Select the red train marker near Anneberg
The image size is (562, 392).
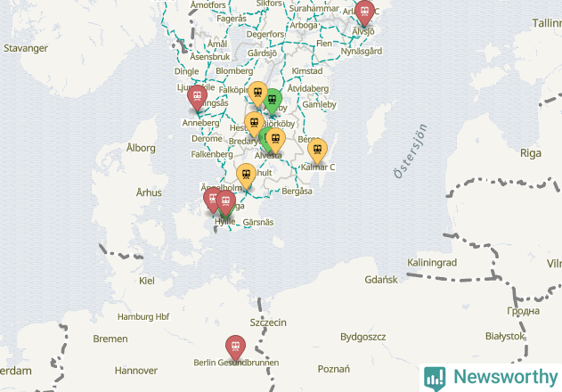point(197,97)
